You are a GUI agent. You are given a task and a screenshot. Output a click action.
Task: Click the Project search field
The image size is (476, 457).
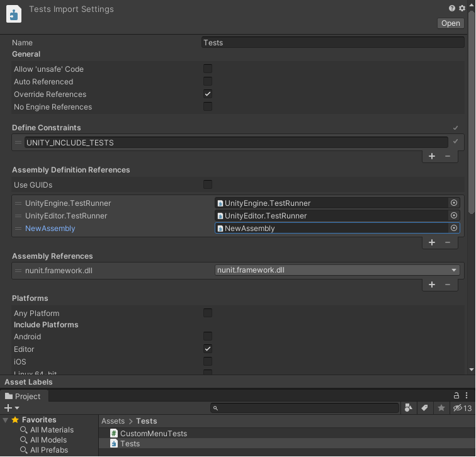coord(305,408)
